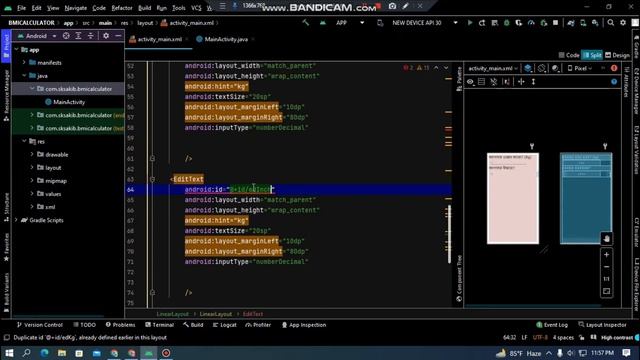The width and height of the screenshot is (640, 360).
Task: Click the red error indicator in design toolbar
Action: point(614,68)
